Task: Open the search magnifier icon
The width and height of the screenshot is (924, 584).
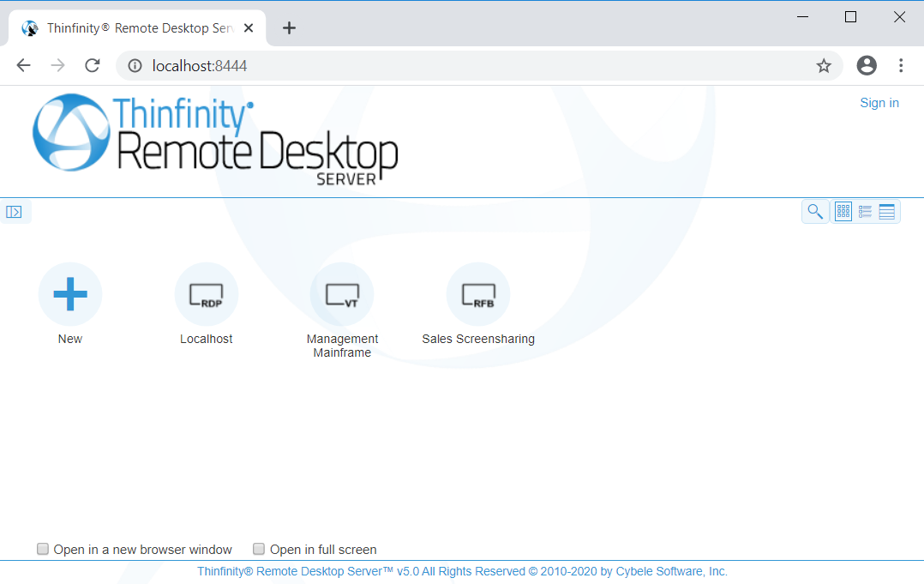Action: 816,212
